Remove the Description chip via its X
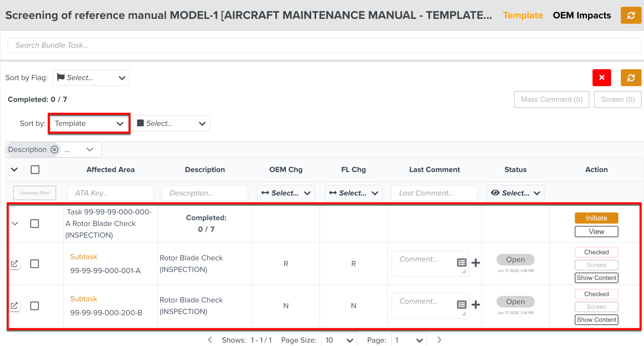Viewport: 644px width, 346px height. coord(54,150)
